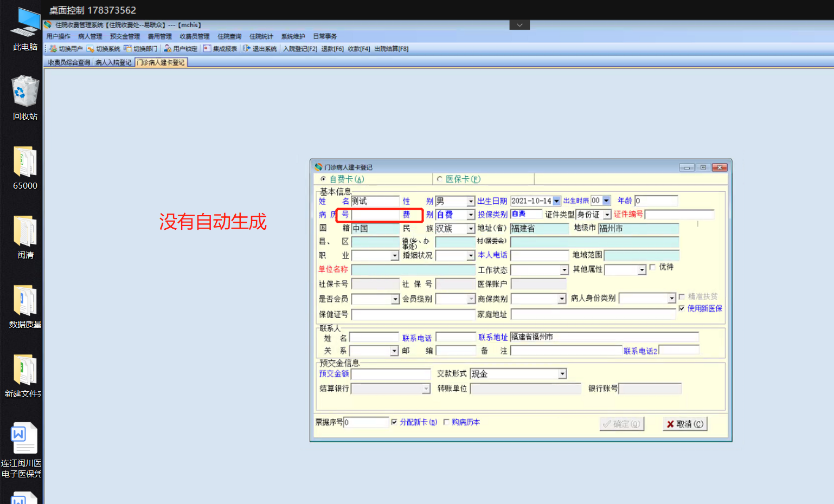Open the 性别 dropdown showing 男
The width and height of the screenshot is (834, 504).
click(x=471, y=202)
